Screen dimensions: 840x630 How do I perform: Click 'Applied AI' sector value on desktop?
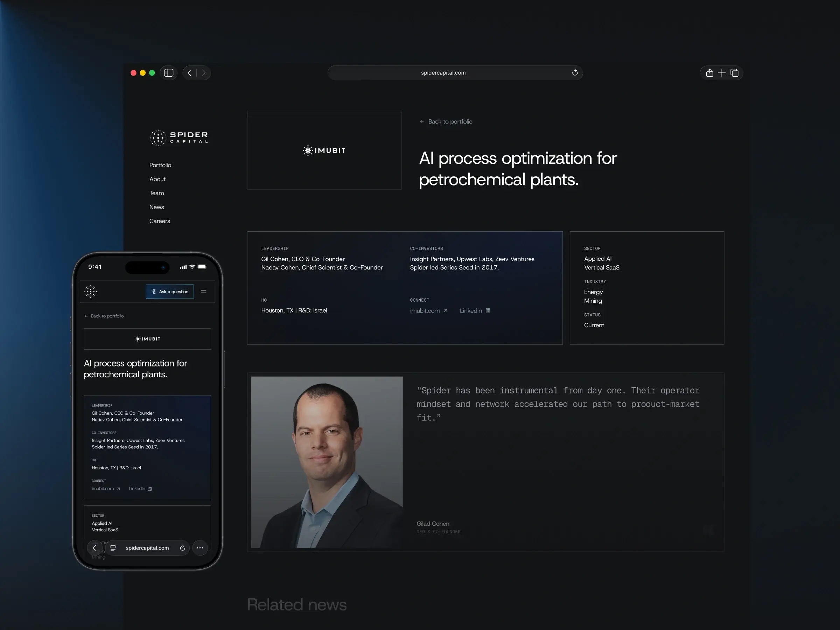tap(598, 259)
